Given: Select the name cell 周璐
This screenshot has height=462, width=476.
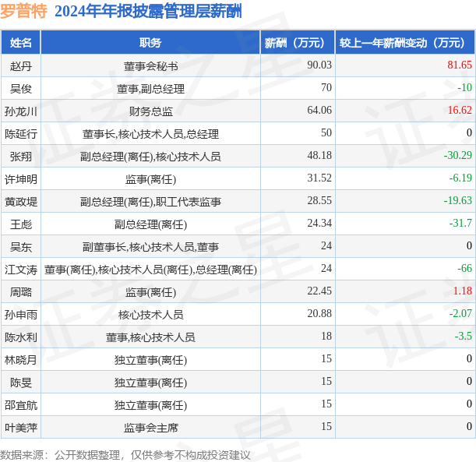Looking at the screenshot, I should click(20, 291).
